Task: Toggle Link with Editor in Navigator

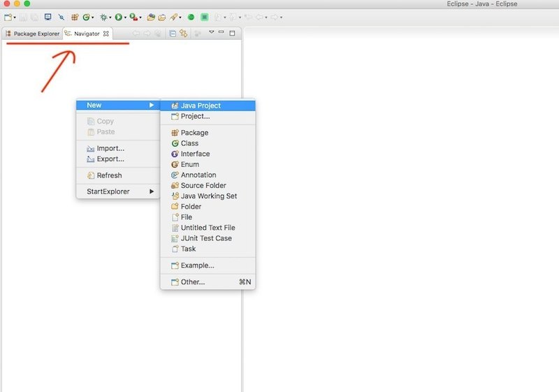Action: point(184,34)
